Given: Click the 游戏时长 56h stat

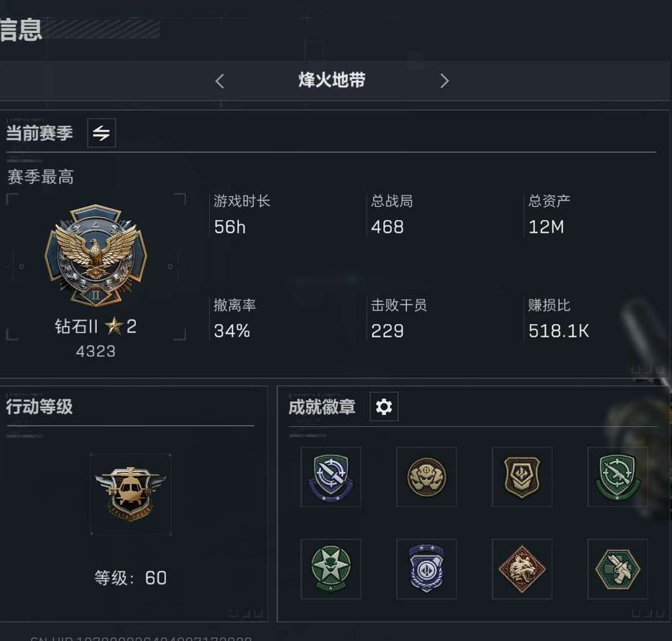Looking at the screenshot, I should [x=242, y=214].
